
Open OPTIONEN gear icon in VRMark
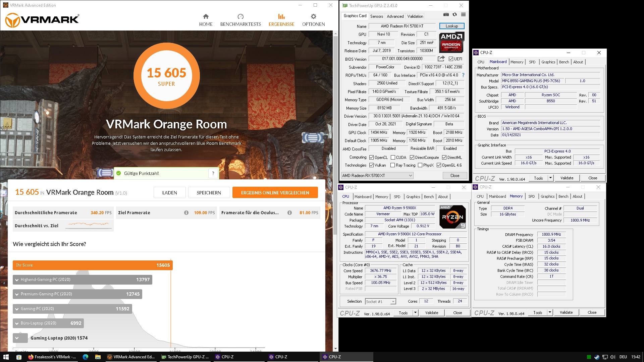coord(314,16)
